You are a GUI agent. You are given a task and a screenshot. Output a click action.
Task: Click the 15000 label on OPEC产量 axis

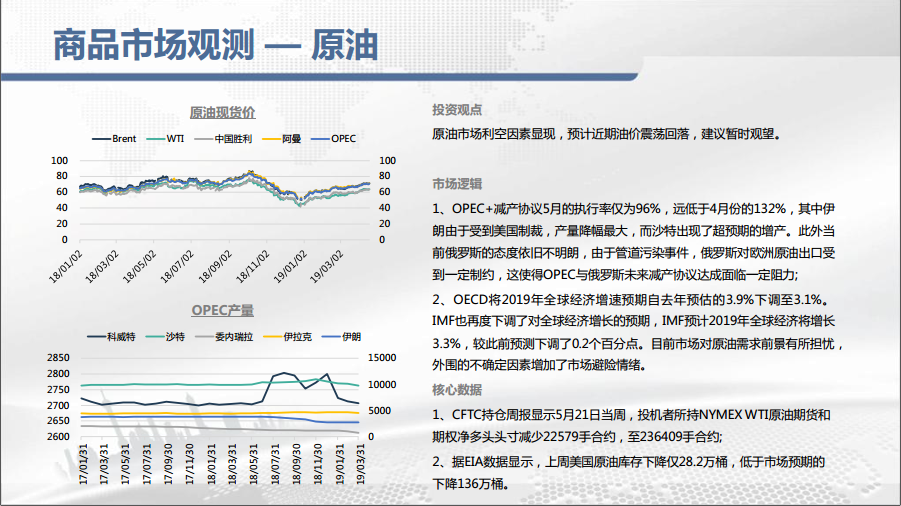coord(384,358)
